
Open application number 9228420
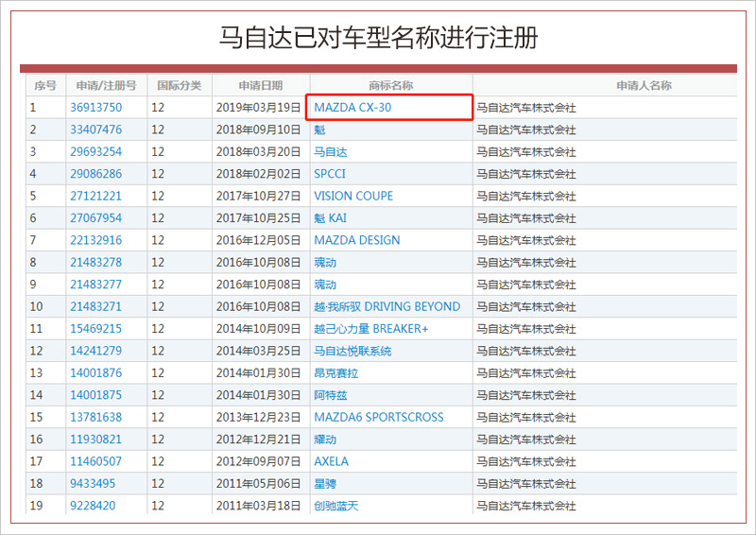pyautogui.click(x=93, y=506)
